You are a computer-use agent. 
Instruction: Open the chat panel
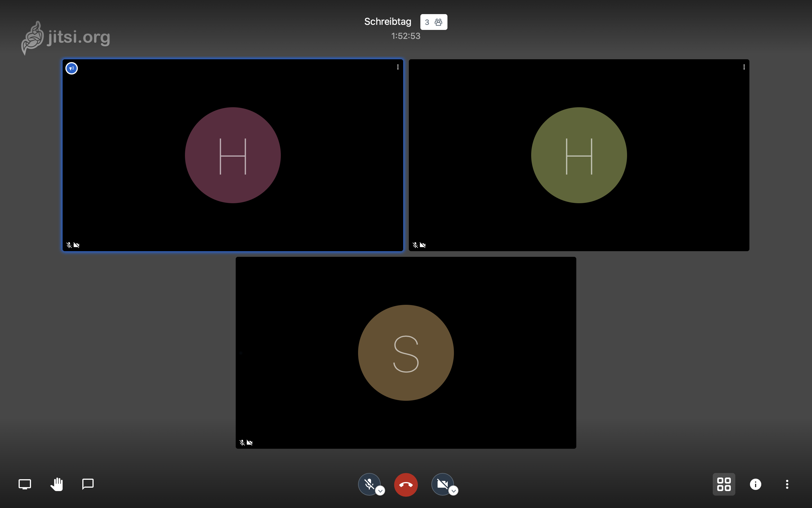88,484
